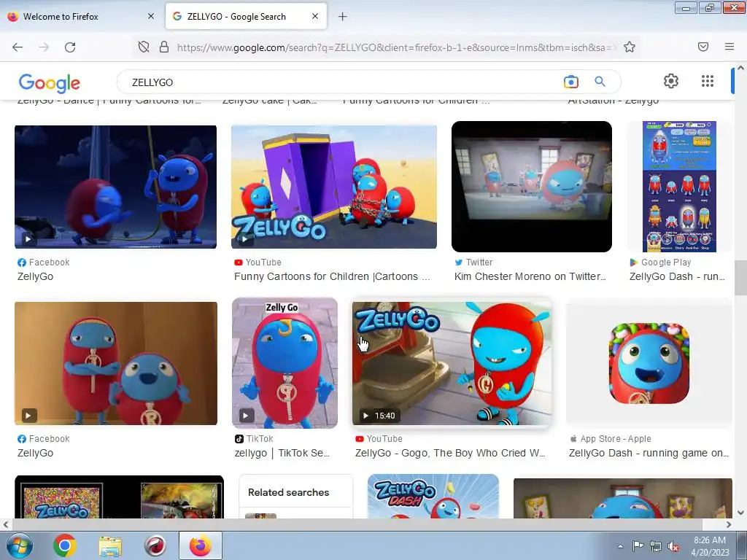The image size is (747, 560).
Task: Open the 15:40 YouTube ZellyGo video thumbnail
Action: click(x=452, y=363)
